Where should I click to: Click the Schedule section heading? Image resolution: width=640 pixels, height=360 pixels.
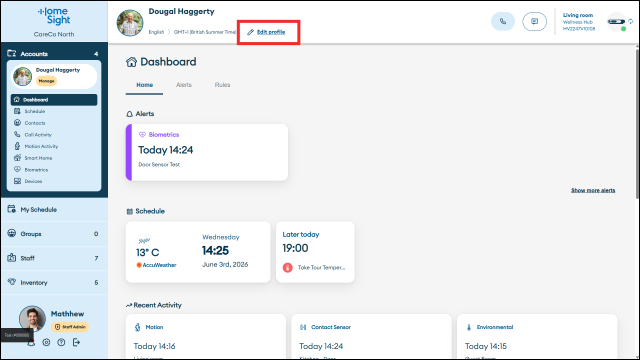(145, 211)
